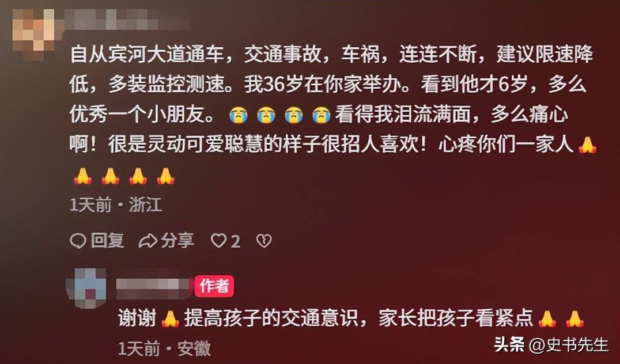Click the first praying emoji on fifth line
The image size is (620, 364).
(x=82, y=176)
